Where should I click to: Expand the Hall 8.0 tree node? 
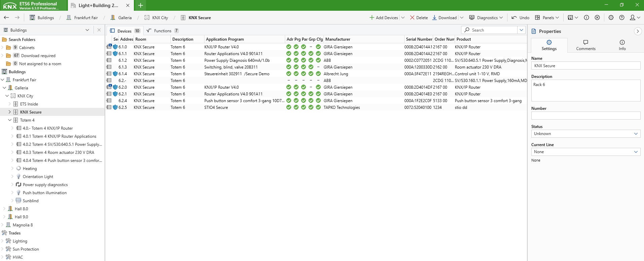click(x=4, y=209)
